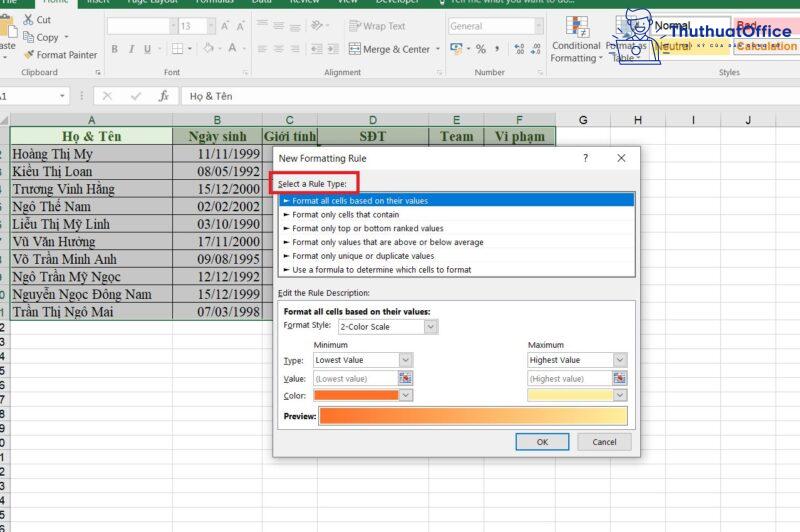Click the Minimum Value range selector icon
This screenshot has width=800, height=532.
[x=405, y=378]
